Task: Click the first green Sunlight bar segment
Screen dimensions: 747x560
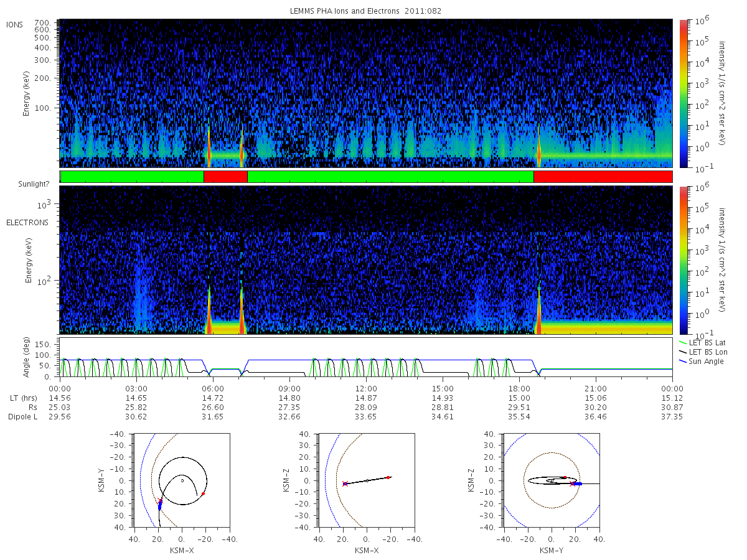Action: [132, 177]
